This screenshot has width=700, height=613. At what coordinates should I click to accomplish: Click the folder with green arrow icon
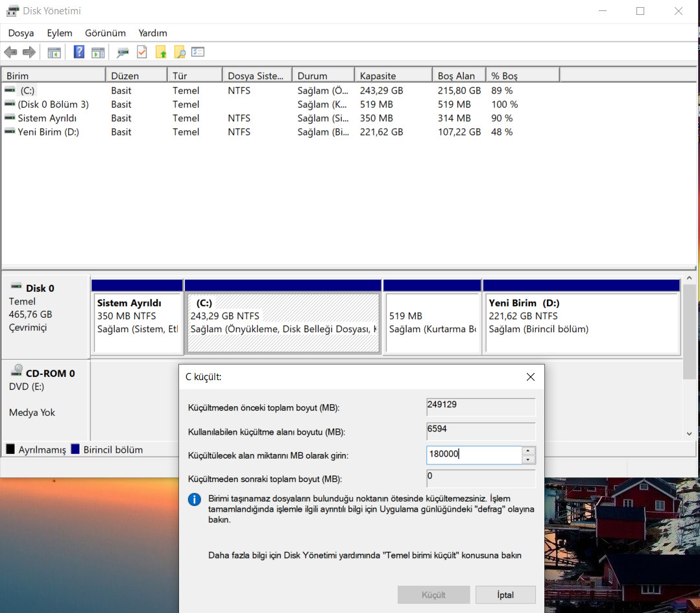pos(161,53)
